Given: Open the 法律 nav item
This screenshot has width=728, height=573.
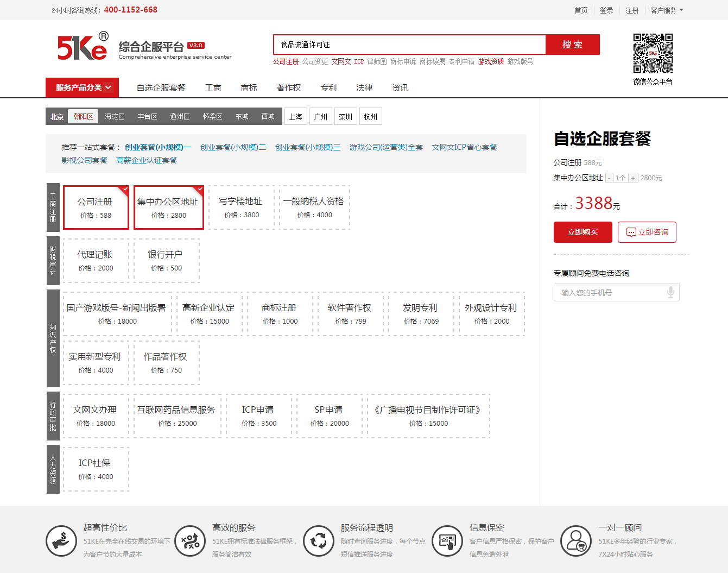Looking at the screenshot, I should click(x=364, y=87).
